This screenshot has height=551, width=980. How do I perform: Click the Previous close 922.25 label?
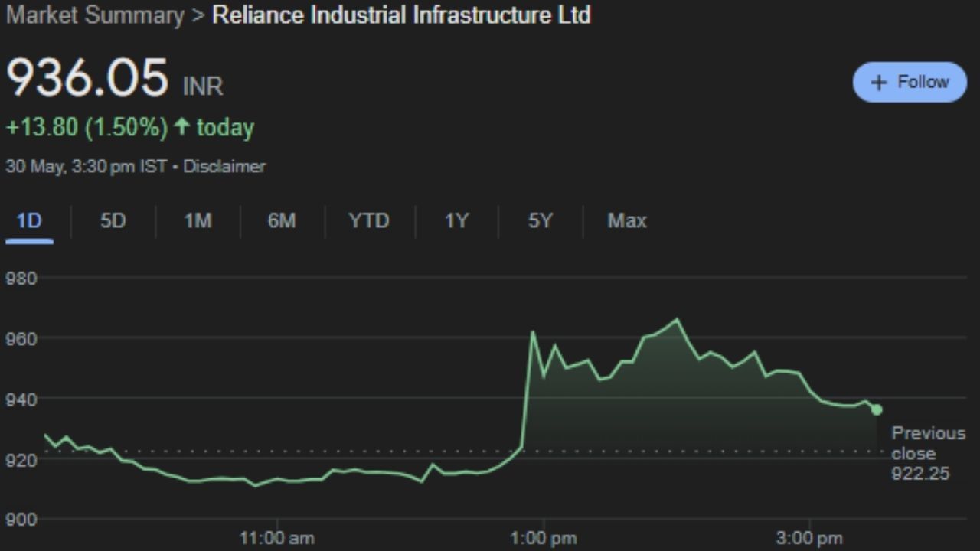click(928, 453)
